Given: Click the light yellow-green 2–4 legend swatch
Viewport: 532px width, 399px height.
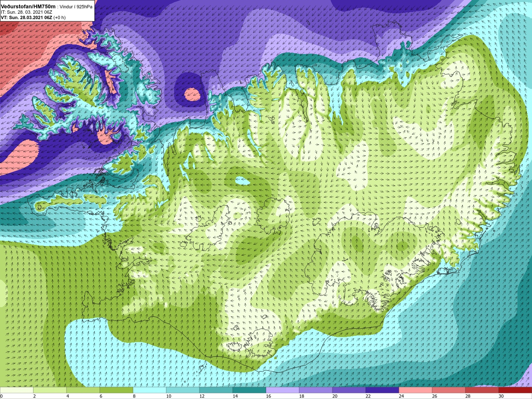Looking at the screenshot, I should pyautogui.click(x=50, y=390).
